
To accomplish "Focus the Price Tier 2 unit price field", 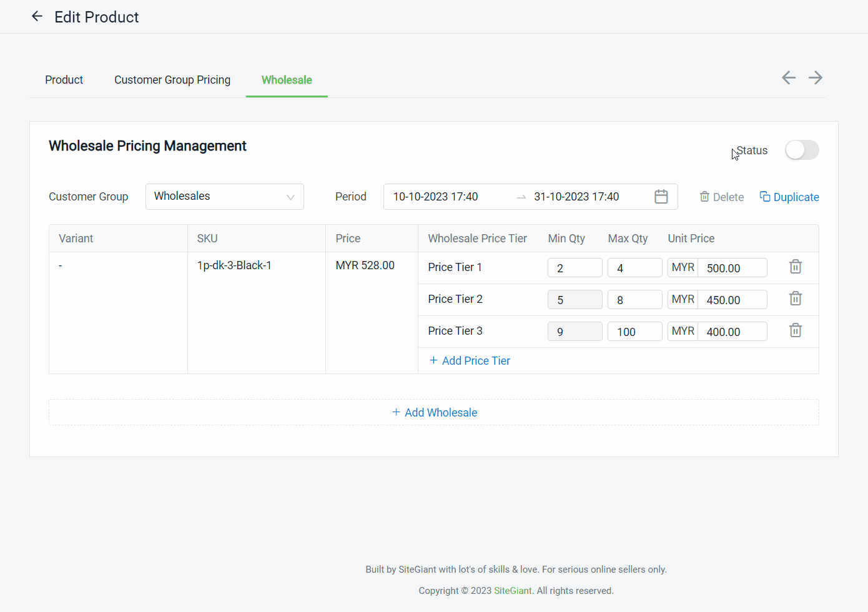I will 732,300.
